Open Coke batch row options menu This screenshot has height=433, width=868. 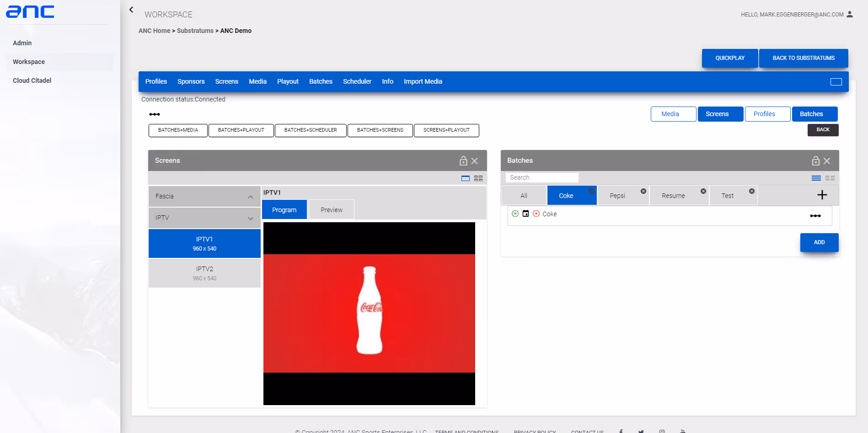pyautogui.click(x=815, y=216)
